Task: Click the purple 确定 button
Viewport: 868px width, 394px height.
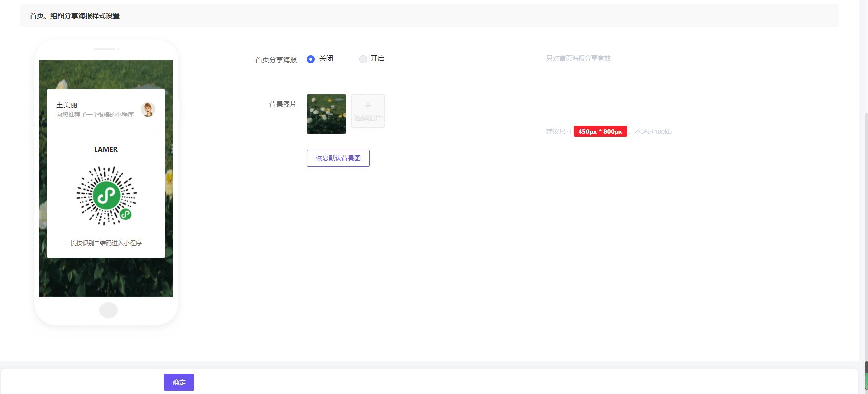Action: coord(179,382)
